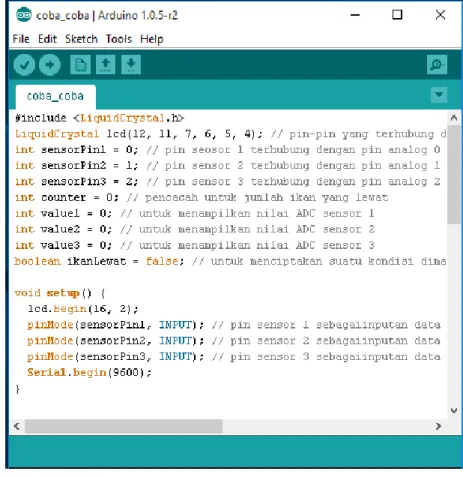463x477 pixels.
Task: Open the Sketch menu
Action: point(81,39)
